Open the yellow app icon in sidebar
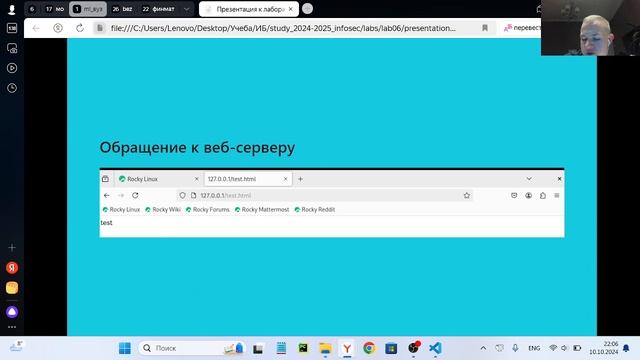Image resolution: width=640 pixels, height=360 pixels. click(12, 288)
